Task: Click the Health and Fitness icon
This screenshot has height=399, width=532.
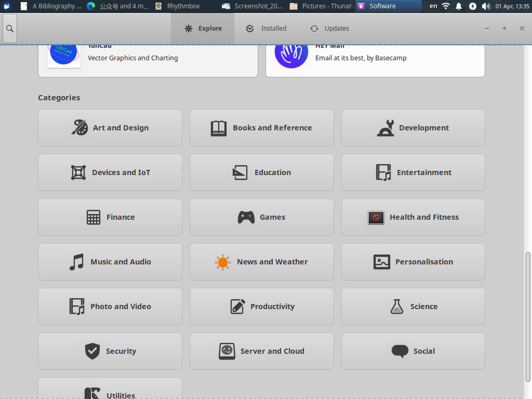Action: [376, 217]
